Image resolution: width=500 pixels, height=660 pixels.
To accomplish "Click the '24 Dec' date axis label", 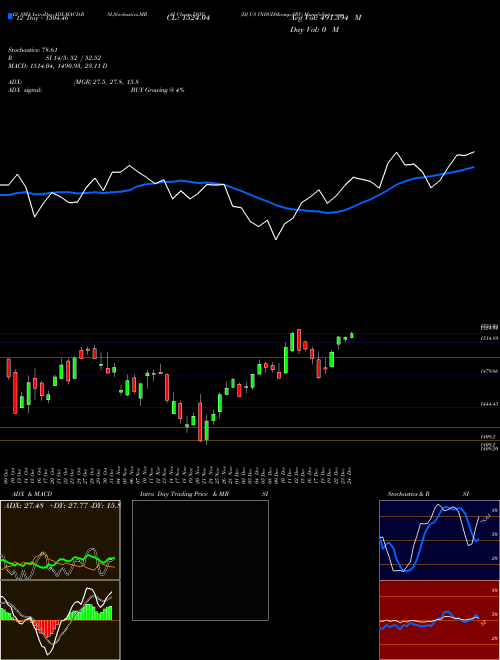I will pos(350,475).
